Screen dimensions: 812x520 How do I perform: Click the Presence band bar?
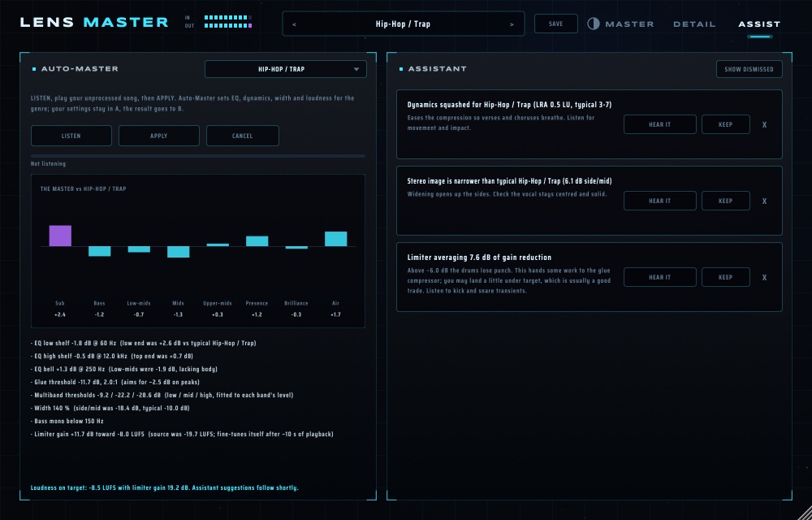pyautogui.click(x=257, y=241)
